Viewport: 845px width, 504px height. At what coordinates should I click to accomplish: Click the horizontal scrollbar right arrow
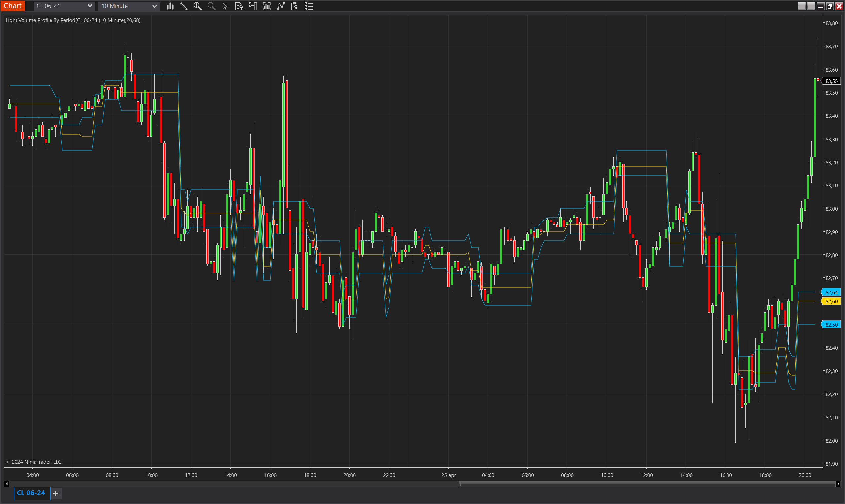838,484
